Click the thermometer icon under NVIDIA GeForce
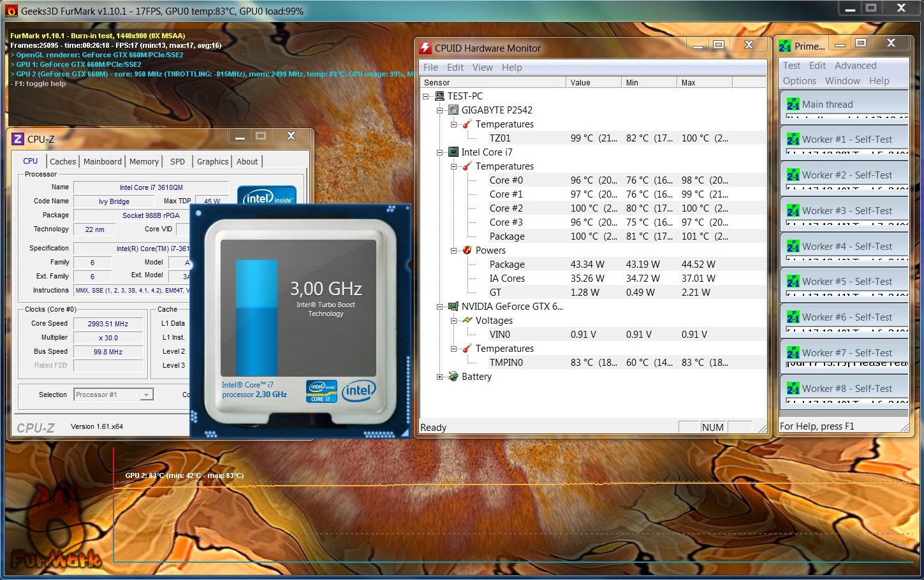This screenshot has width=924, height=580. pyautogui.click(x=467, y=349)
